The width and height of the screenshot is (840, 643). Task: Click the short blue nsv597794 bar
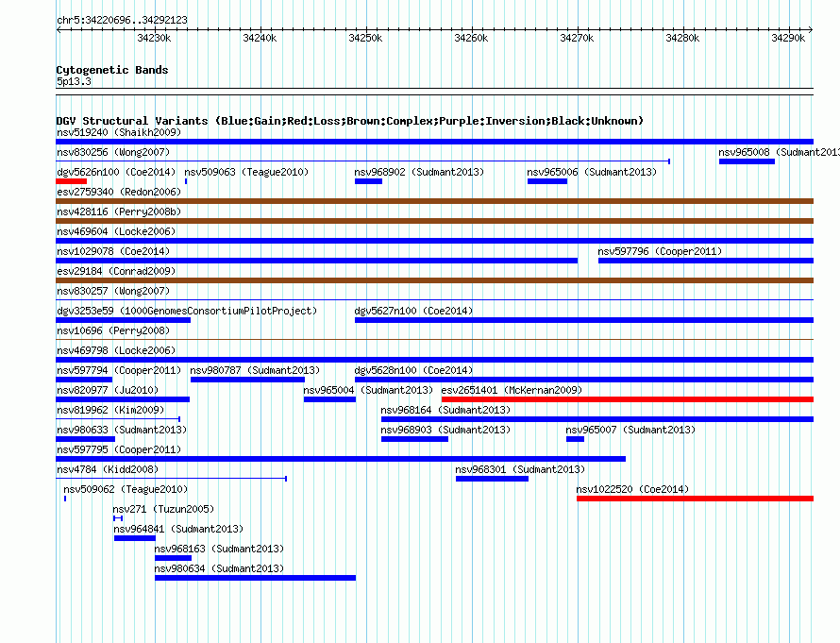(84, 380)
